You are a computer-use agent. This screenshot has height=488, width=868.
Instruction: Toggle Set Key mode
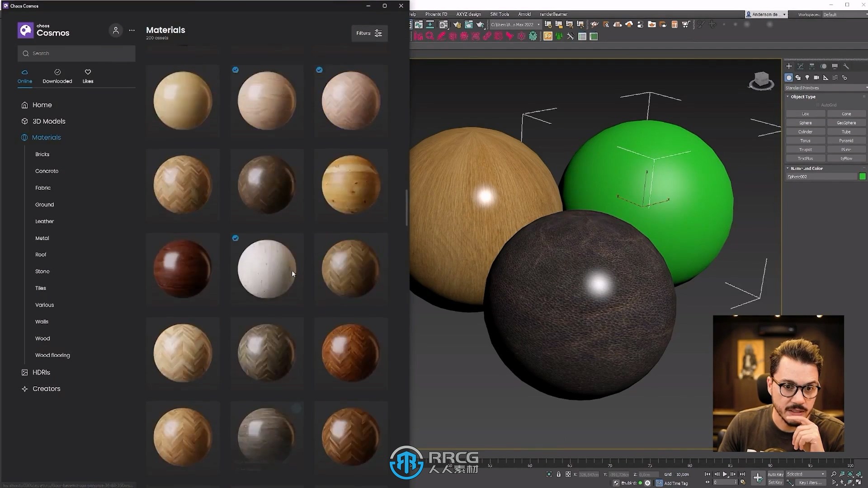pos(775,482)
